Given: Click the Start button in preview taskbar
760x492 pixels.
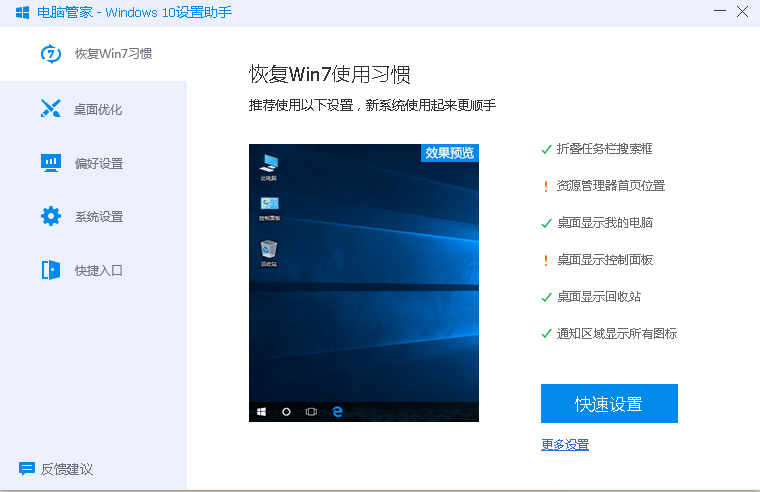Looking at the screenshot, I should (261, 412).
